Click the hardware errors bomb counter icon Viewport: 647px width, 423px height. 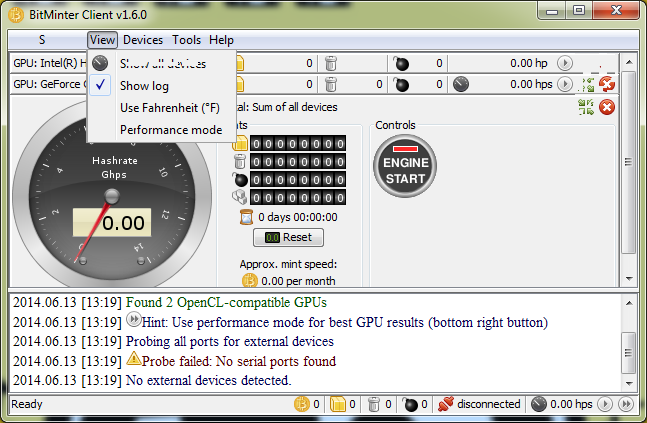point(240,180)
